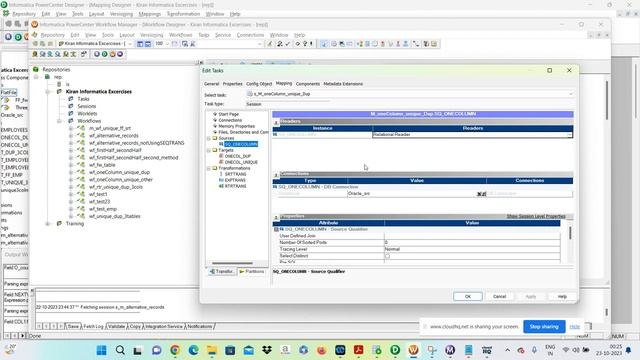Open the Notifications output tab
Image resolution: width=640 pixels, height=360 pixels.
point(200,327)
